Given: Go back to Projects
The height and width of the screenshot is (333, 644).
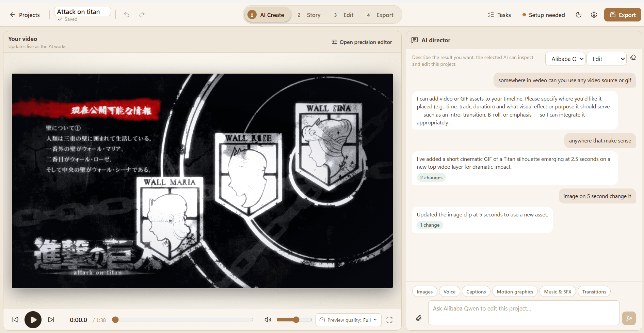Looking at the screenshot, I should click(x=25, y=15).
